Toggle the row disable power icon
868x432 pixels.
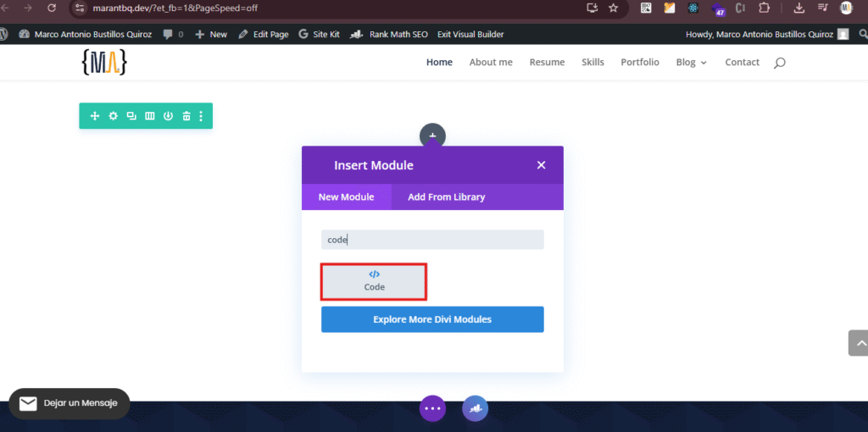[168, 116]
